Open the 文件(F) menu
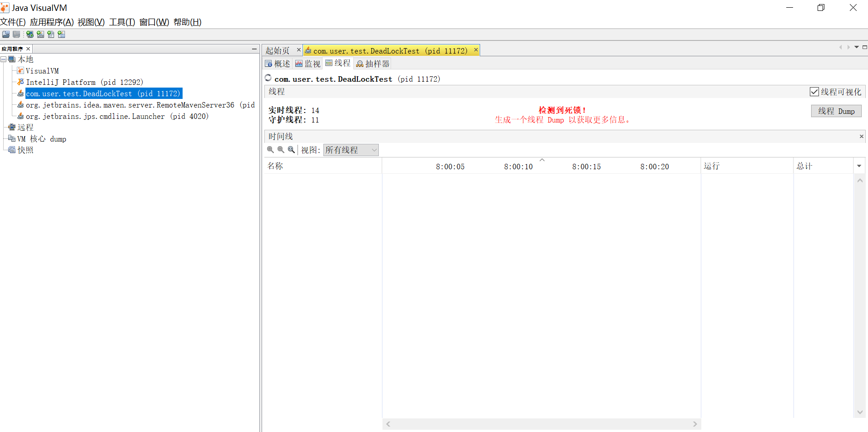This screenshot has width=868, height=432. coord(13,22)
